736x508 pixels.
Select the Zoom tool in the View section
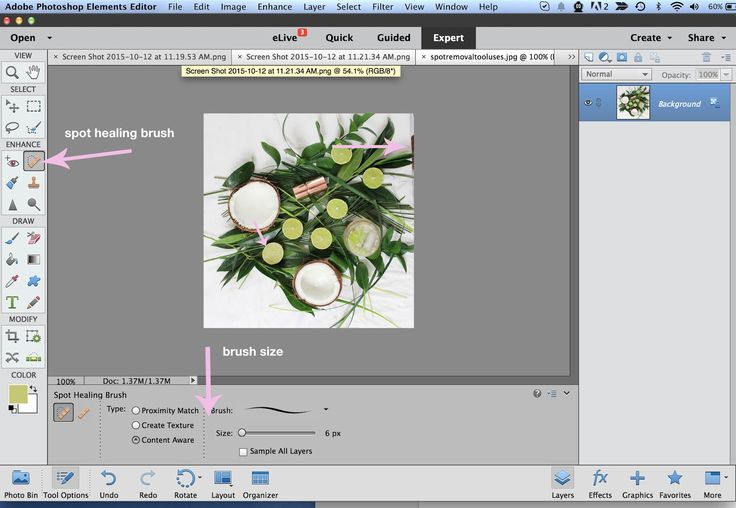tap(12, 72)
